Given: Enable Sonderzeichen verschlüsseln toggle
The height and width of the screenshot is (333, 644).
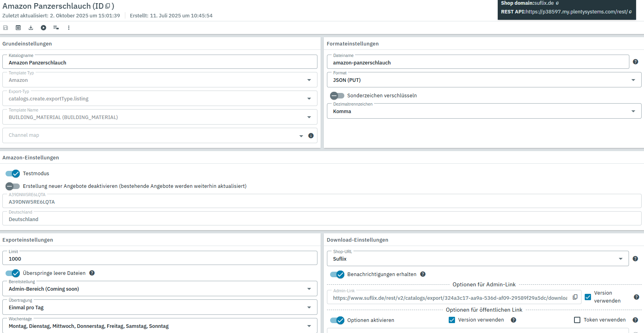Looking at the screenshot, I should tap(337, 96).
